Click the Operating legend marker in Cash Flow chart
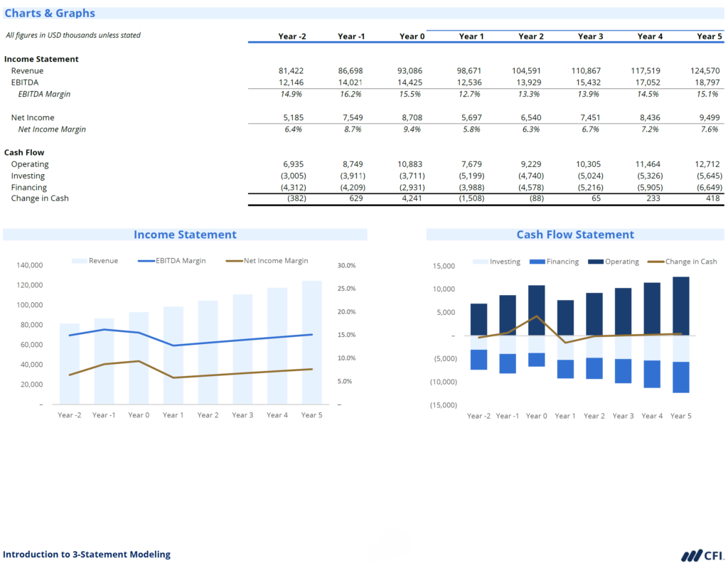728x568 pixels. point(595,262)
